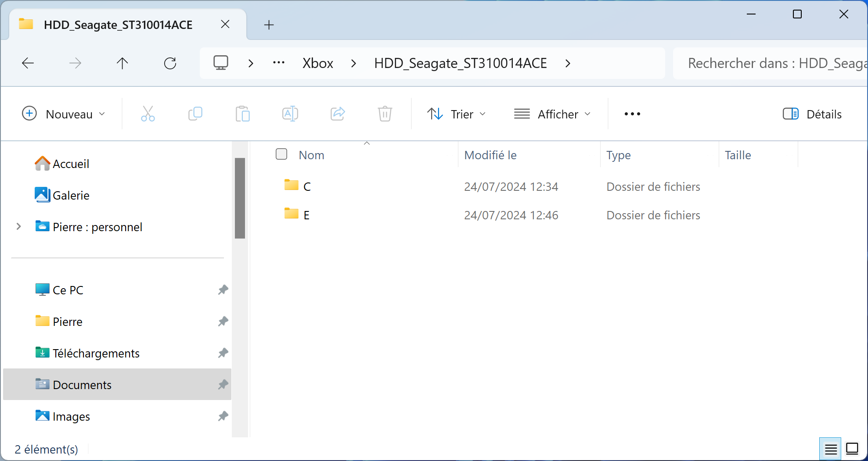Sort by the Modifié le column header
The height and width of the screenshot is (461, 868).
(490, 155)
